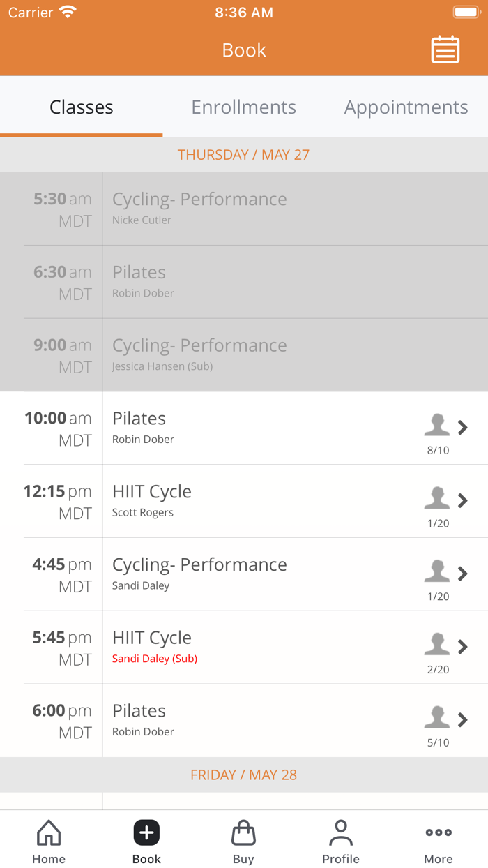Select the Classes tab
488x868 pixels.
coord(82,107)
